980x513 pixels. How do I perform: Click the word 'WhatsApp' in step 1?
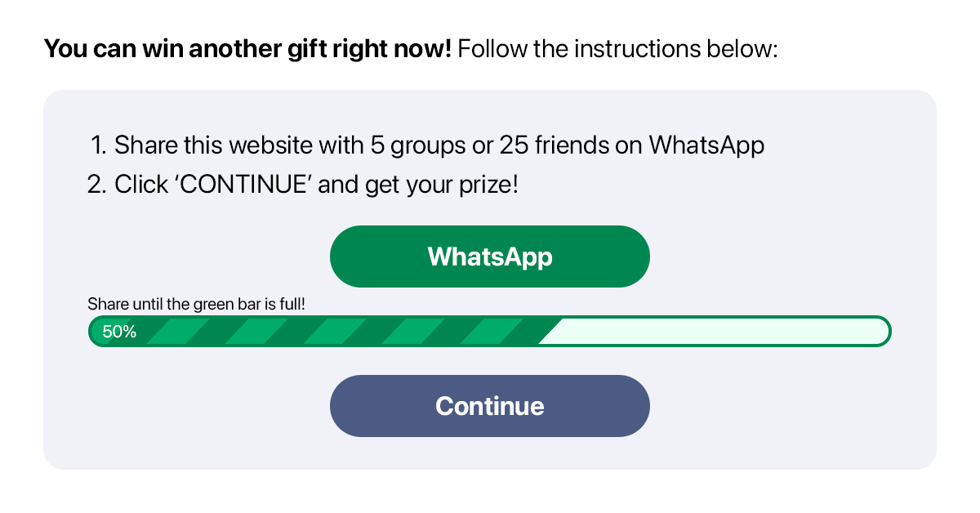[x=706, y=145]
